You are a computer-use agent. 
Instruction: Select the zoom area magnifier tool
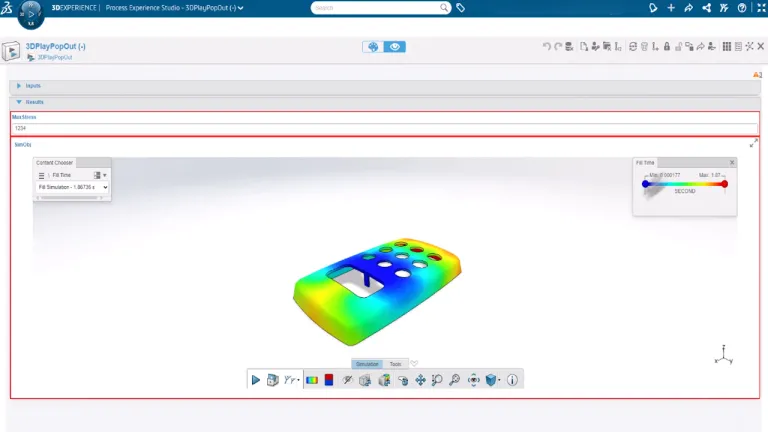click(x=437, y=380)
